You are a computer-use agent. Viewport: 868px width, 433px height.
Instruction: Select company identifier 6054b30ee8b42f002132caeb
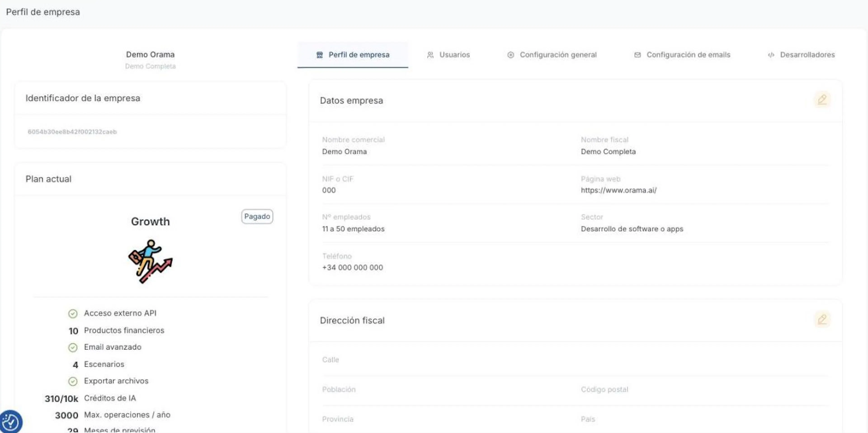click(x=72, y=132)
